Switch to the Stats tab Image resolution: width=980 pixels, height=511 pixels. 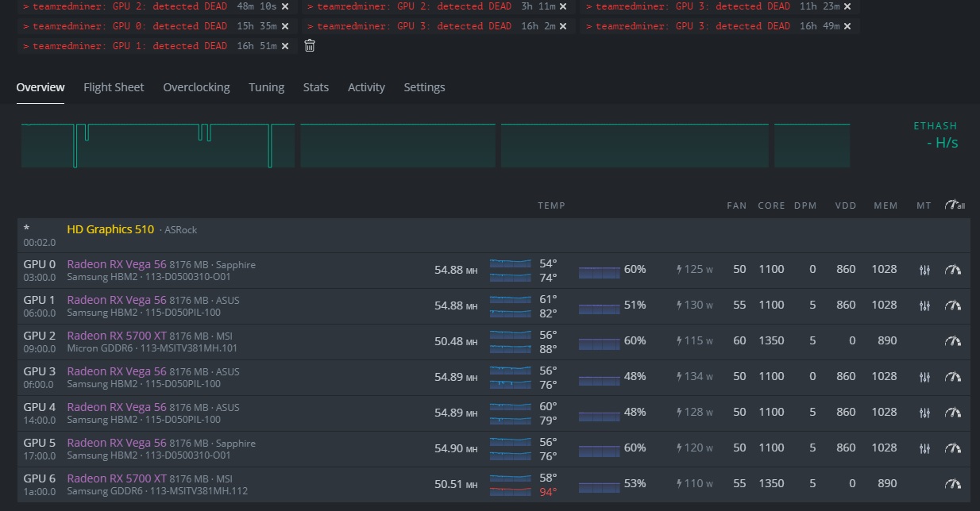click(x=315, y=87)
